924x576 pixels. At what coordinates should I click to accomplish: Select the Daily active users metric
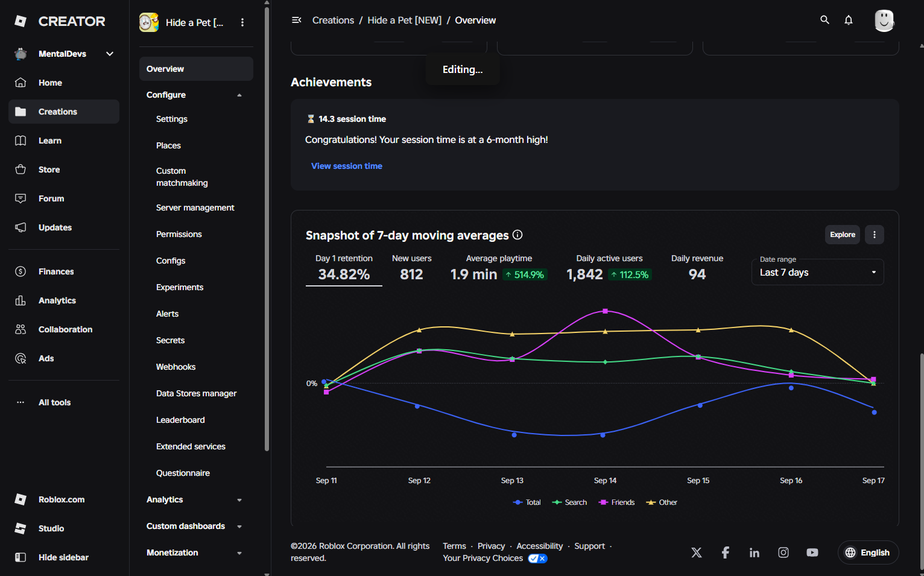click(609, 268)
